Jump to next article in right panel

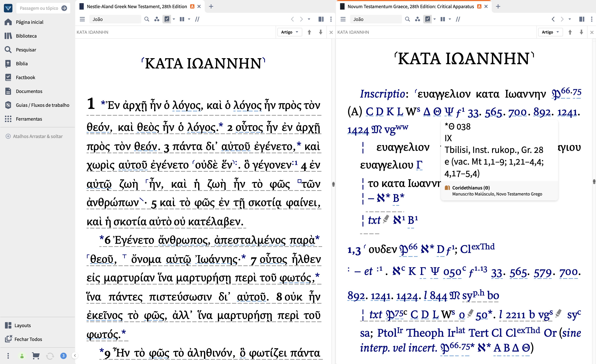coord(581,32)
